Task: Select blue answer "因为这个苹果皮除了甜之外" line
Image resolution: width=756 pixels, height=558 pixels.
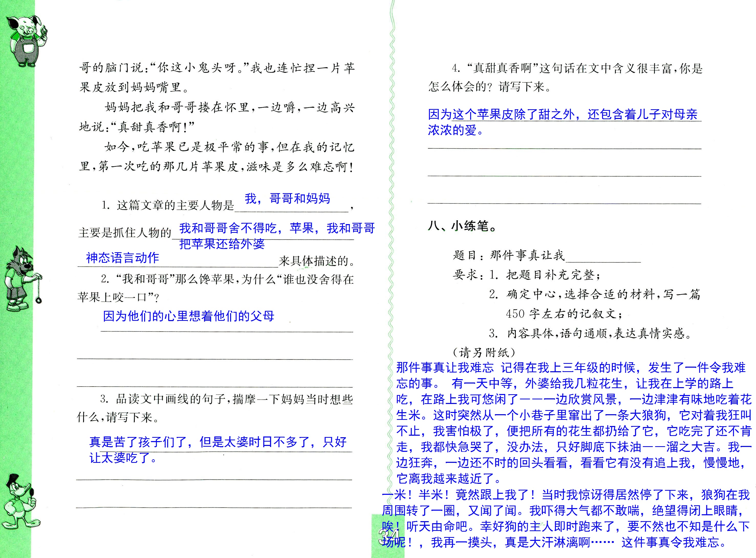Action: (x=563, y=115)
